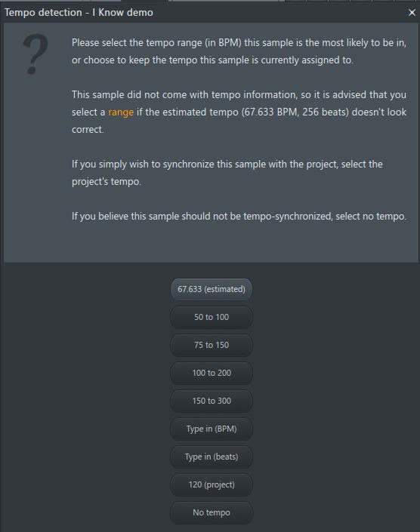Open the Type in (BPM) option
The height and width of the screenshot is (532, 420).
coord(212,429)
